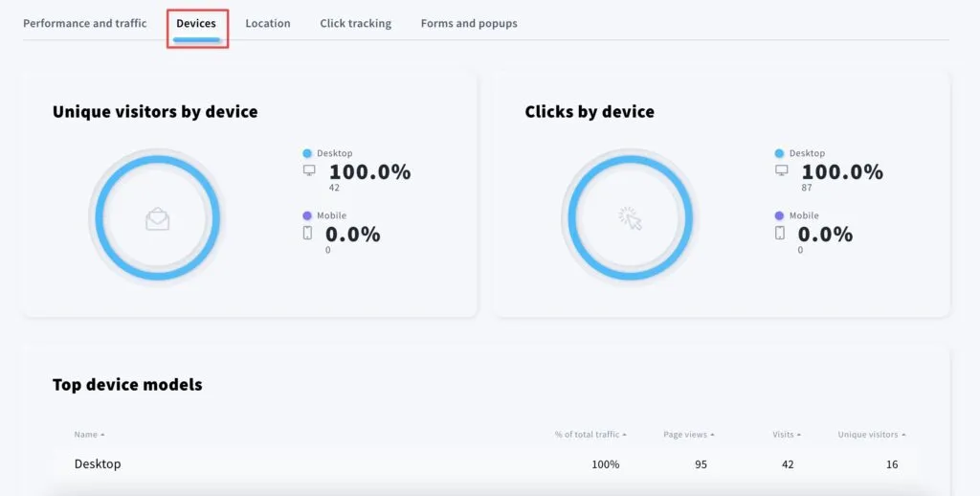Viewport: 980px width, 496px height.
Task: Click the Top device models heading
Action: [127, 385]
